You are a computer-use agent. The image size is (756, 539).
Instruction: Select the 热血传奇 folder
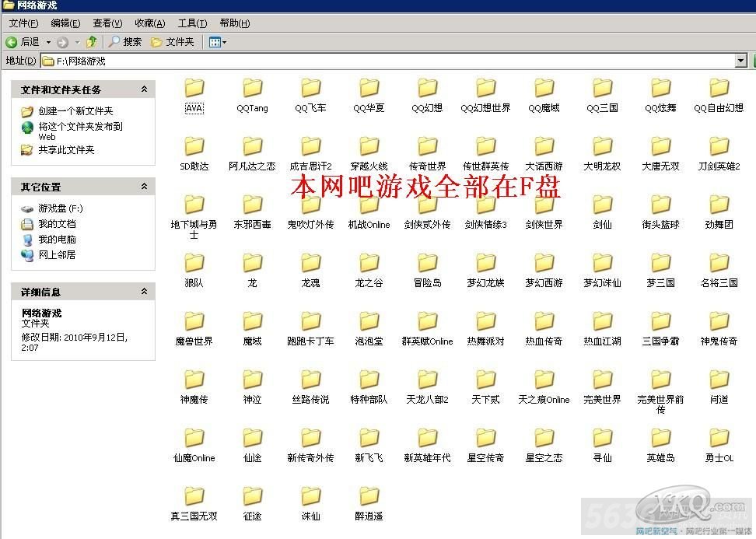(x=544, y=329)
